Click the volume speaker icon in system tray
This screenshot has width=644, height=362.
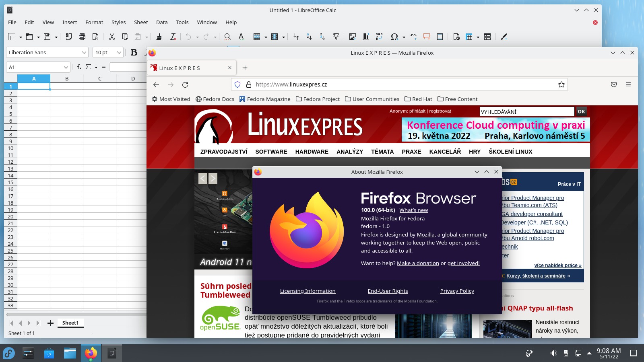pos(553,353)
